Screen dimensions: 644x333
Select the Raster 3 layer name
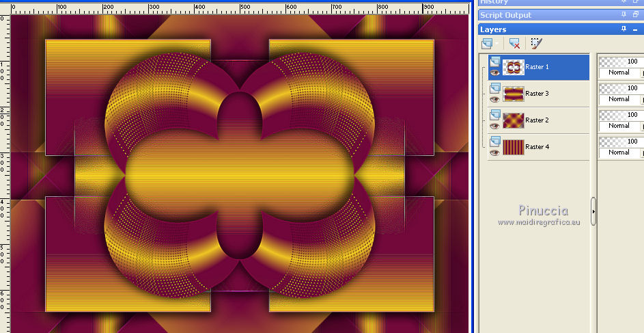pyautogui.click(x=537, y=93)
